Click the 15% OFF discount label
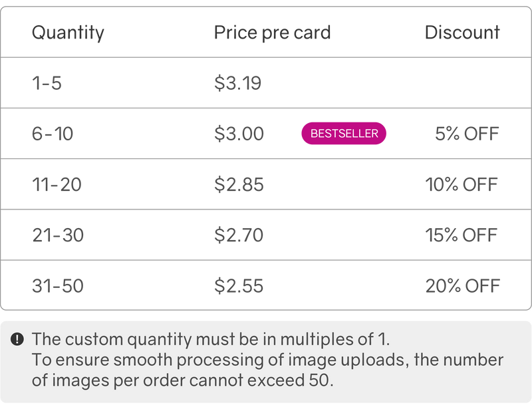532x409 pixels. point(462,235)
